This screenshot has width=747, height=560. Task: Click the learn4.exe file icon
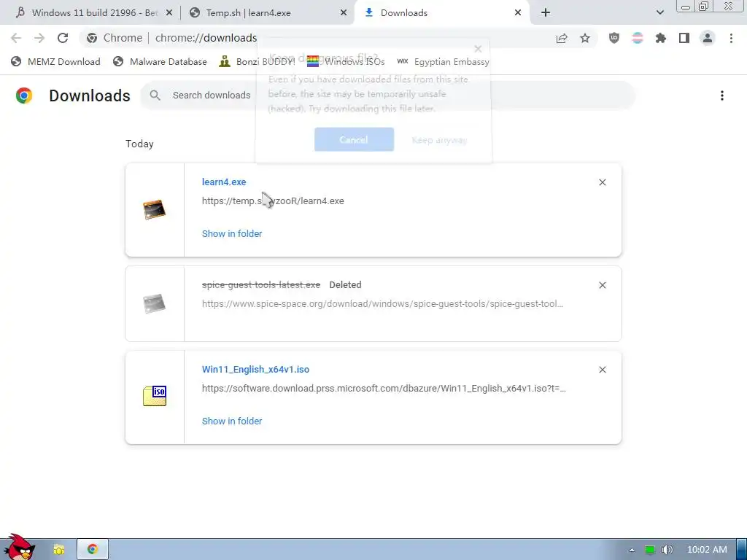(x=155, y=209)
